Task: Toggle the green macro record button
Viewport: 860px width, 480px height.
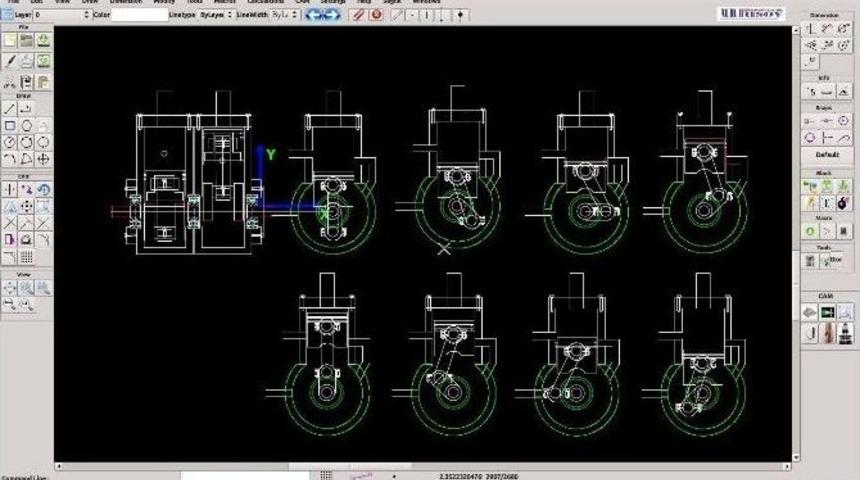Action: [x=810, y=231]
